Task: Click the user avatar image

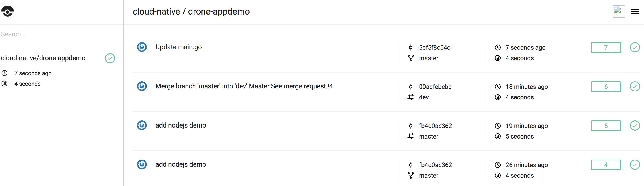Action: [619, 11]
